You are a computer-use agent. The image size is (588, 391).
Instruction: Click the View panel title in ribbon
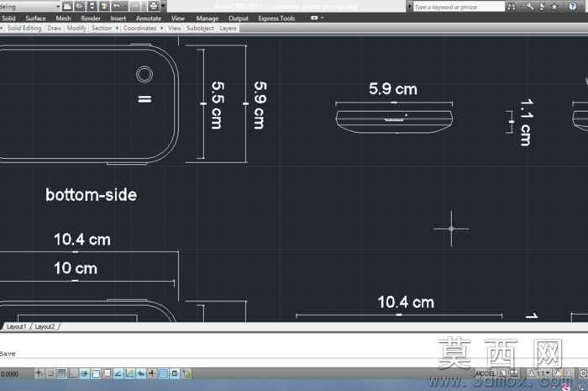175,28
